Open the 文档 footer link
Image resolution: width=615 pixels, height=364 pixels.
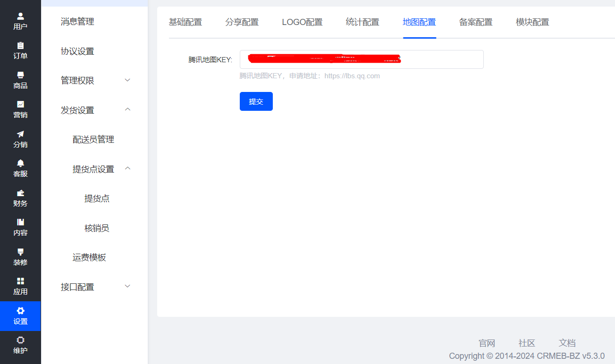[x=567, y=343]
